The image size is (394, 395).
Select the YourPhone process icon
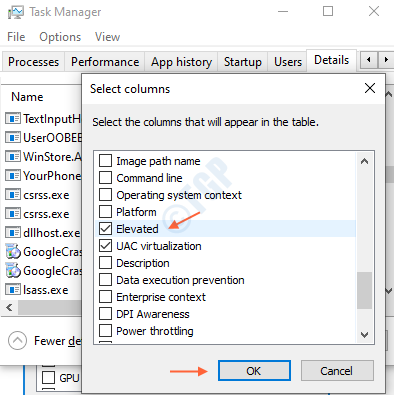click(13, 175)
